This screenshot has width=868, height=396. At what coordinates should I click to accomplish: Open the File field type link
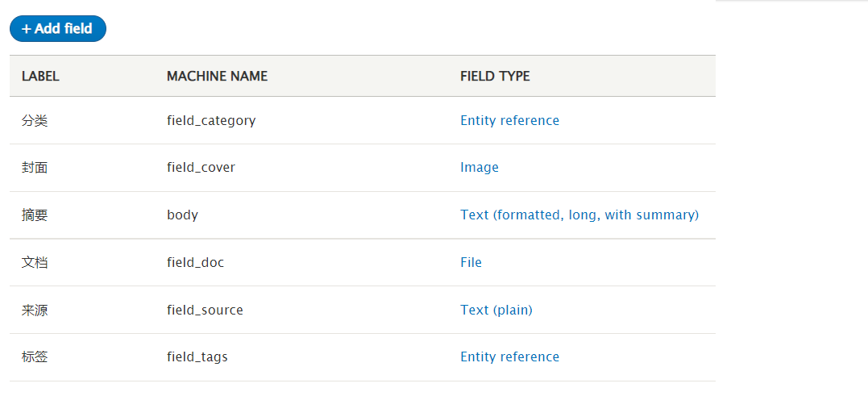click(471, 262)
